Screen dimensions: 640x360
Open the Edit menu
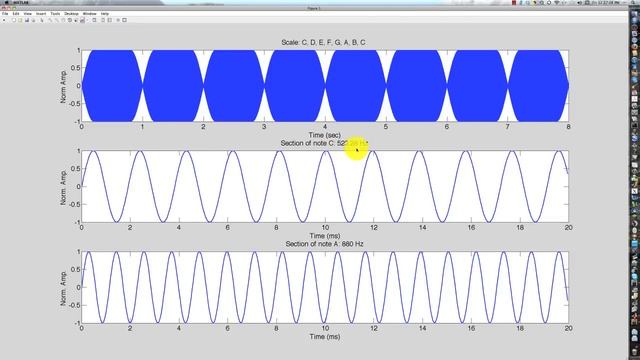(16, 13)
